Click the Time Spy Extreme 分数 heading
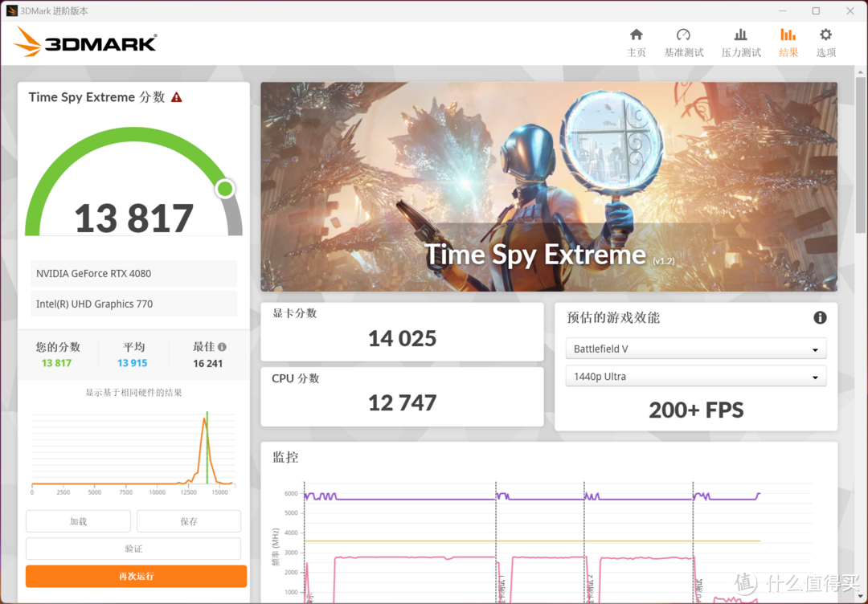This screenshot has height=604, width=868. click(97, 97)
